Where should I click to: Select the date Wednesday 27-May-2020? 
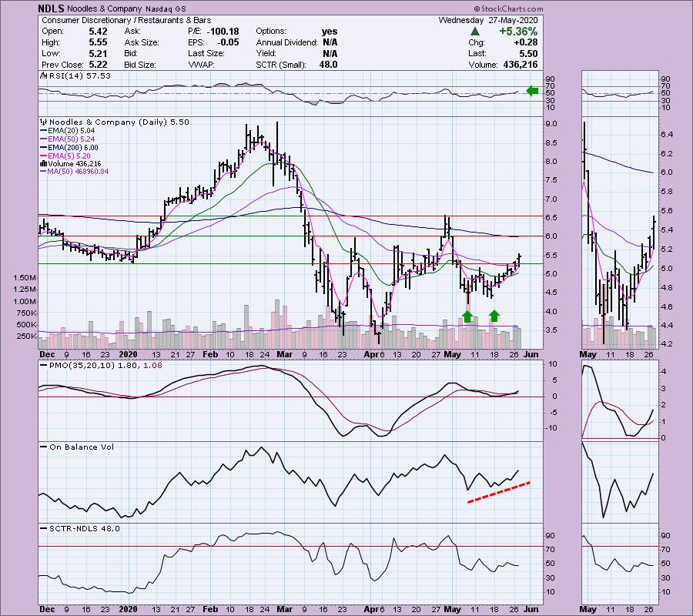(488, 20)
